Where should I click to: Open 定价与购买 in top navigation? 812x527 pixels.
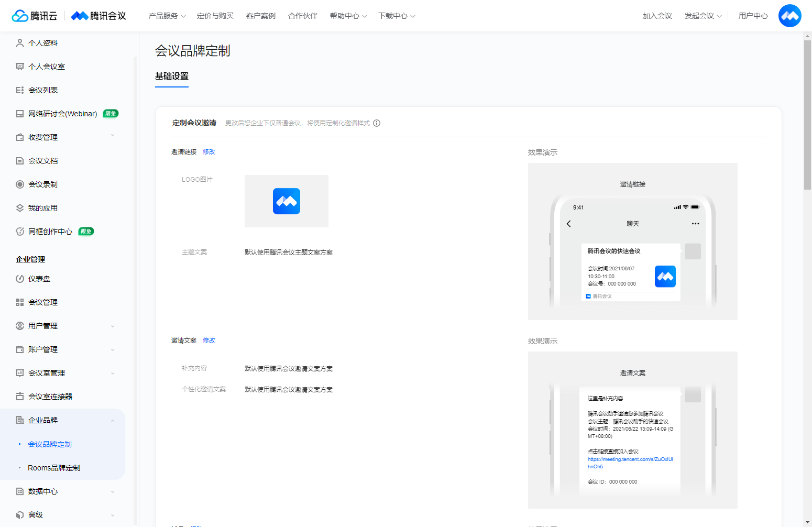coord(215,16)
